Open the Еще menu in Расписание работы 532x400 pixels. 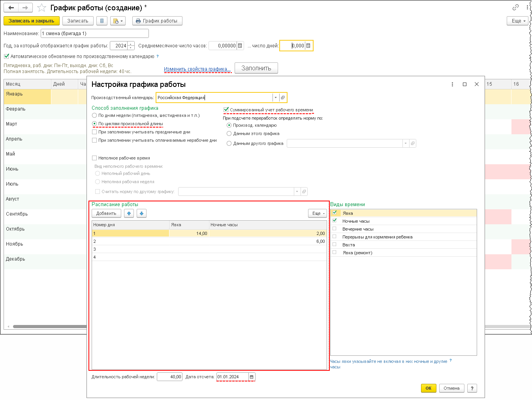pos(318,213)
